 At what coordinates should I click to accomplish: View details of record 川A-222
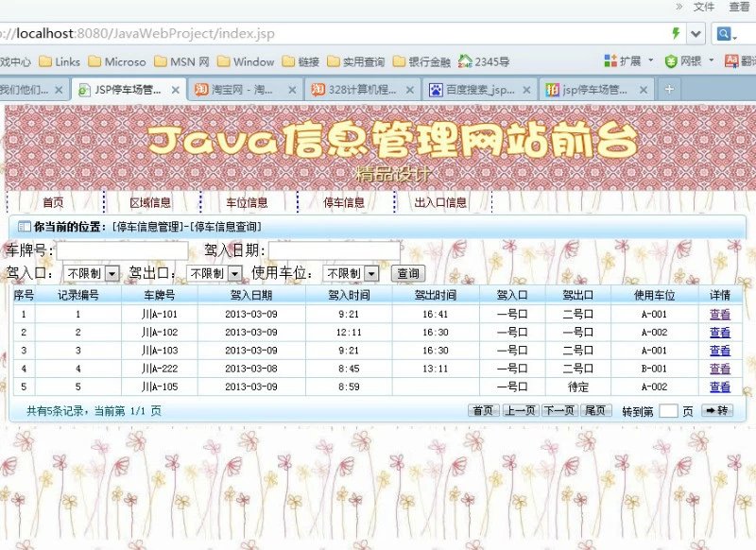(720, 369)
